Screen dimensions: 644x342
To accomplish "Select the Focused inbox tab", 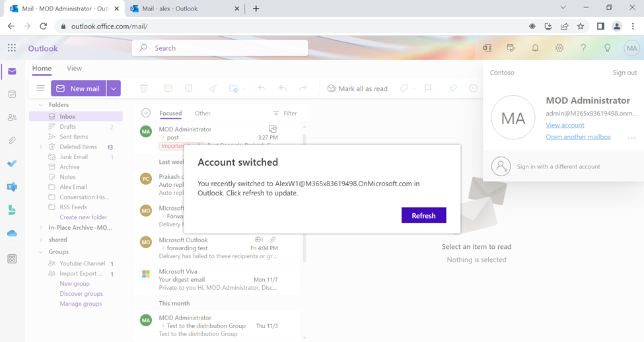I will (x=170, y=113).
